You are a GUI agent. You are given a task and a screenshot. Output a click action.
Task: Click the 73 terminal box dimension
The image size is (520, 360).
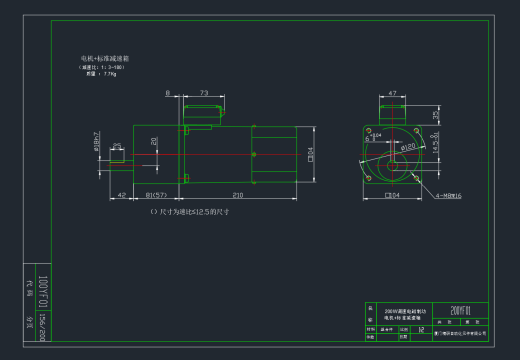pyautogui.click(x=204, y=93)
